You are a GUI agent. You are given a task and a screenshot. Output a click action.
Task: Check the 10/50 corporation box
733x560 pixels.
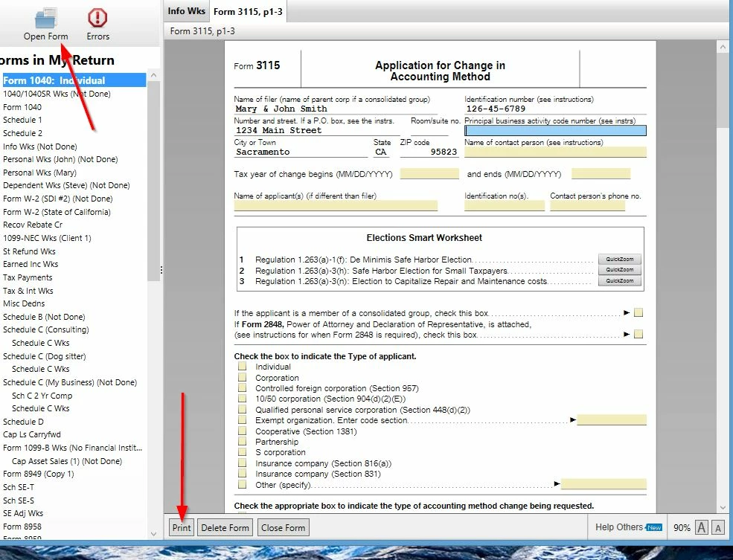(242, 398)
